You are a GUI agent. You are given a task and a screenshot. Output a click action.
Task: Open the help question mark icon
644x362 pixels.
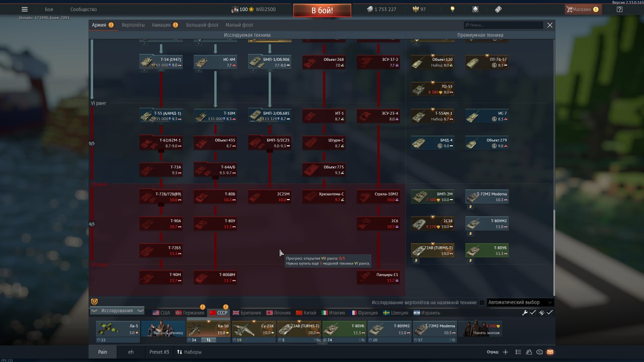619,9
